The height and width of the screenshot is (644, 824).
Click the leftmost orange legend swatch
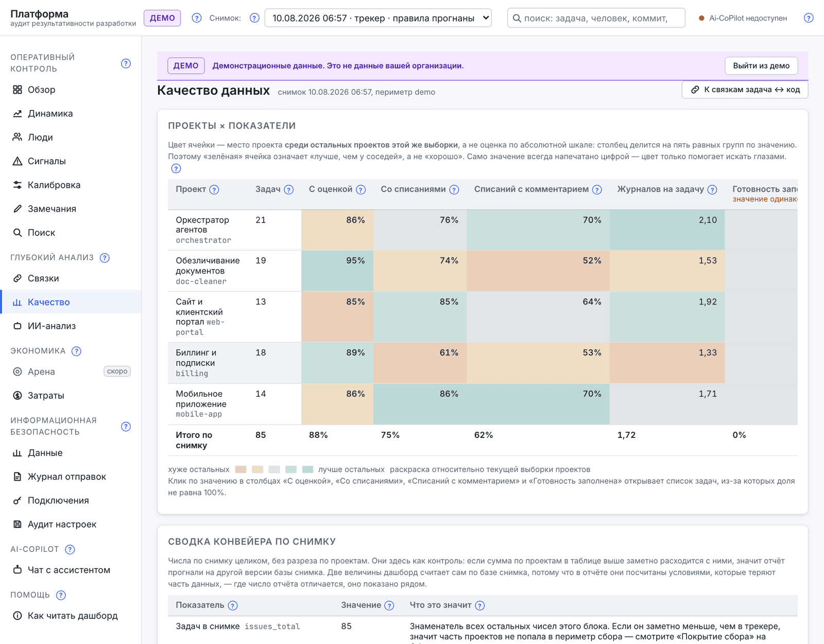coord(241,469)
